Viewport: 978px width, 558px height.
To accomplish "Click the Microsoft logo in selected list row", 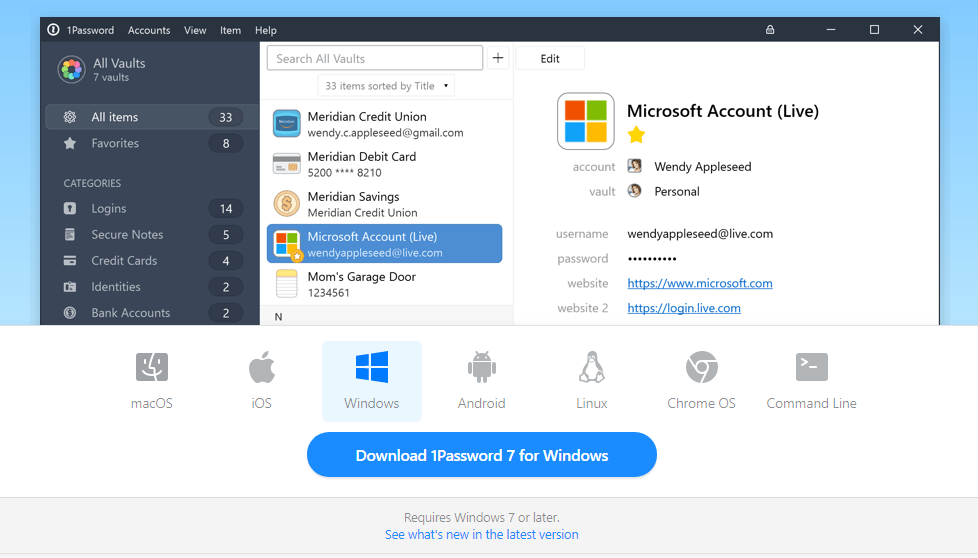I will tap(287, 244).
